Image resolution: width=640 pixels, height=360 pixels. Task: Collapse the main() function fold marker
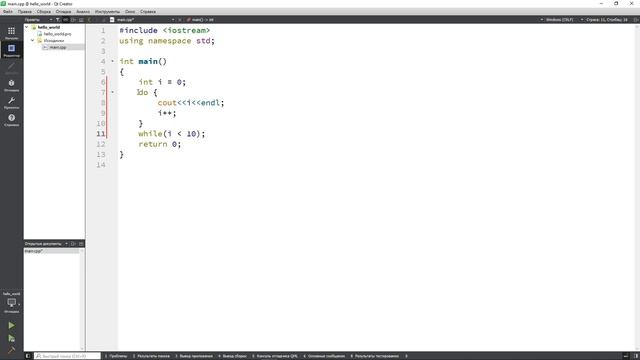click(x=113, y=61)
